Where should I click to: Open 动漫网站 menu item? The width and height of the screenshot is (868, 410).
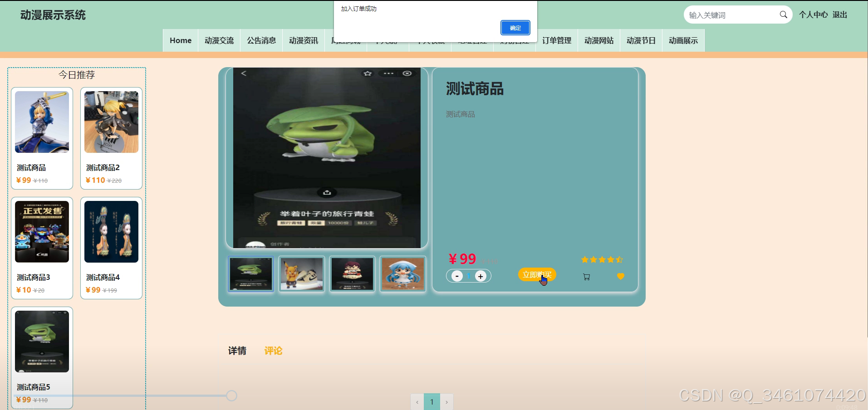click(x=599, y=40)
